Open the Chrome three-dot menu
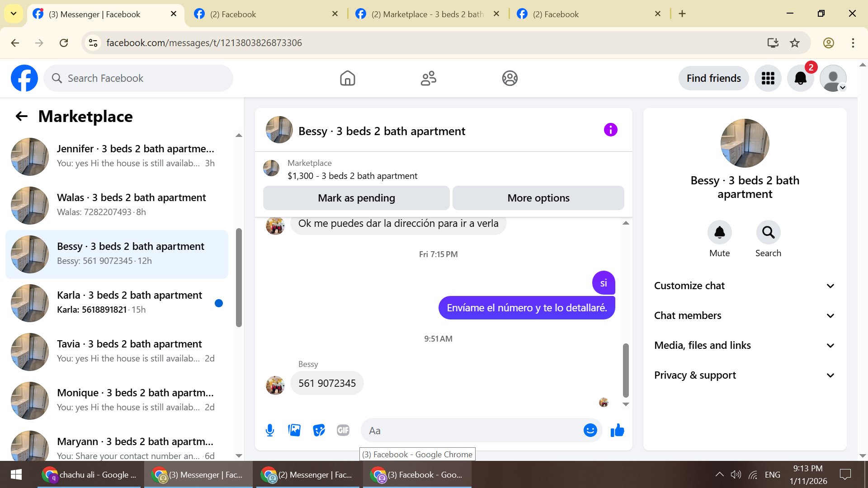This screenshot has width=868, height=488. (x=853, y=43)
